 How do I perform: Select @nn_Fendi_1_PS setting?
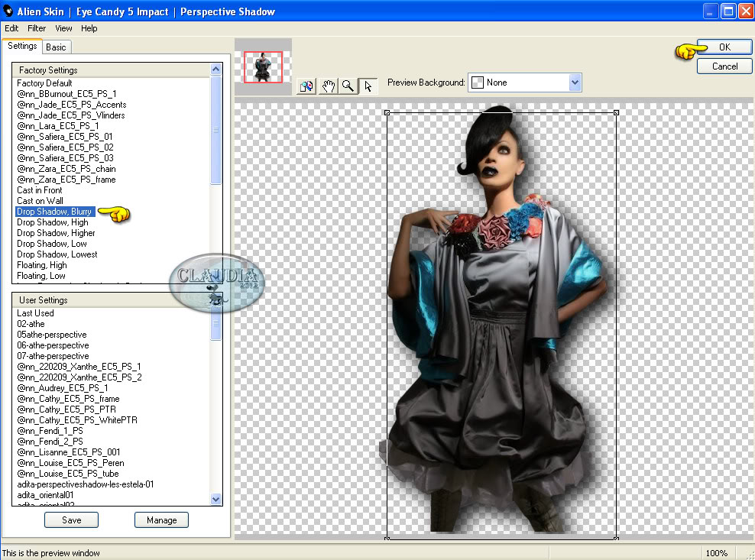tap(50, 431)
